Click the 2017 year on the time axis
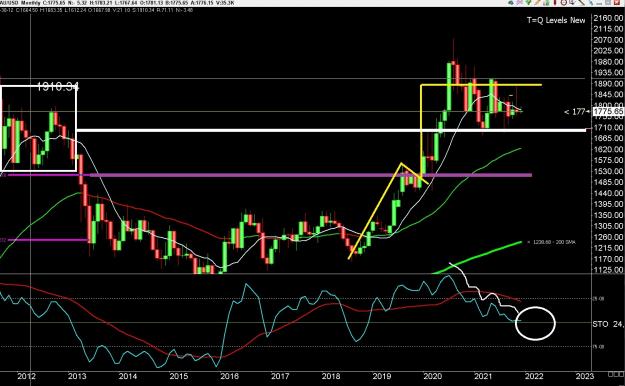This screenshot has width=625, height=386. click(280, 376)
